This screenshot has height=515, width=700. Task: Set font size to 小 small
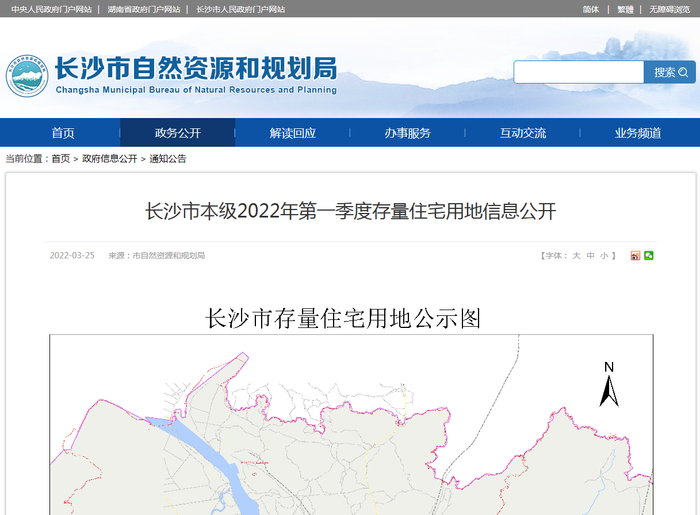[604, 256]
